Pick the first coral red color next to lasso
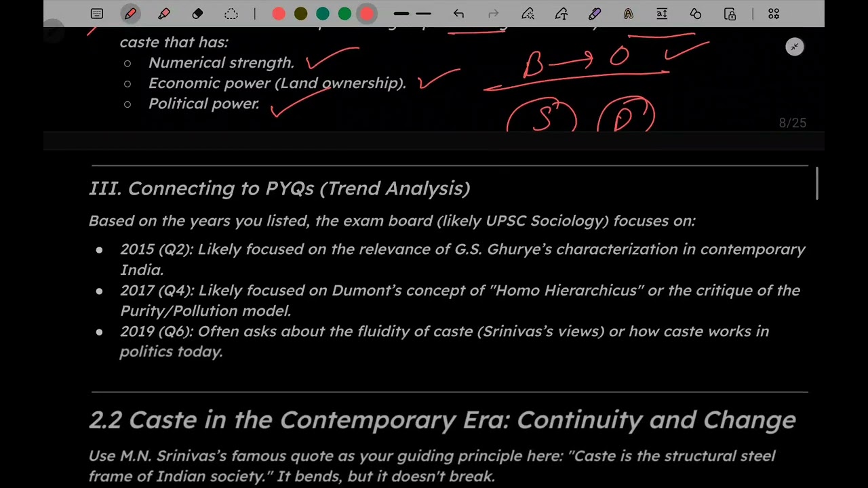The width and height of the screenshot is (868, 488). (279, 14)
